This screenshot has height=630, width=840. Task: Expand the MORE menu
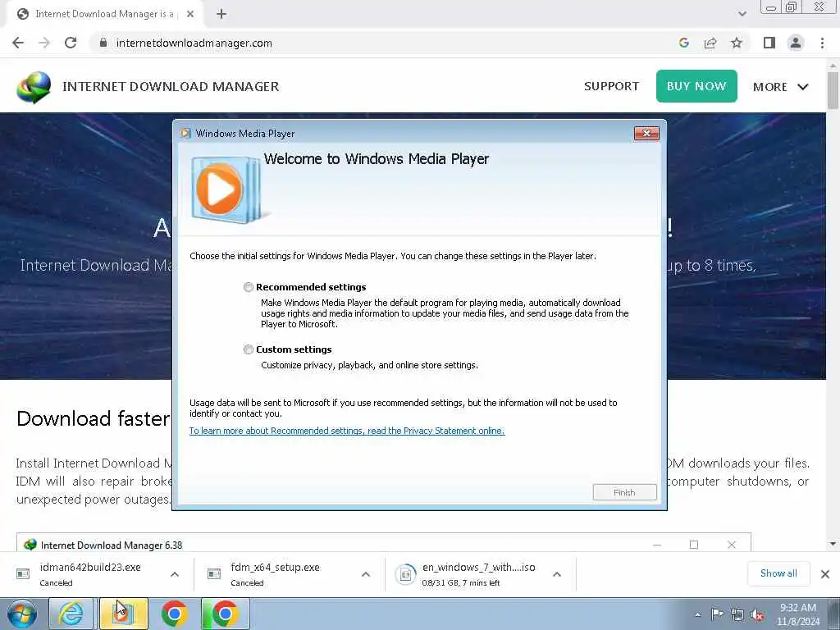point(781,87)
